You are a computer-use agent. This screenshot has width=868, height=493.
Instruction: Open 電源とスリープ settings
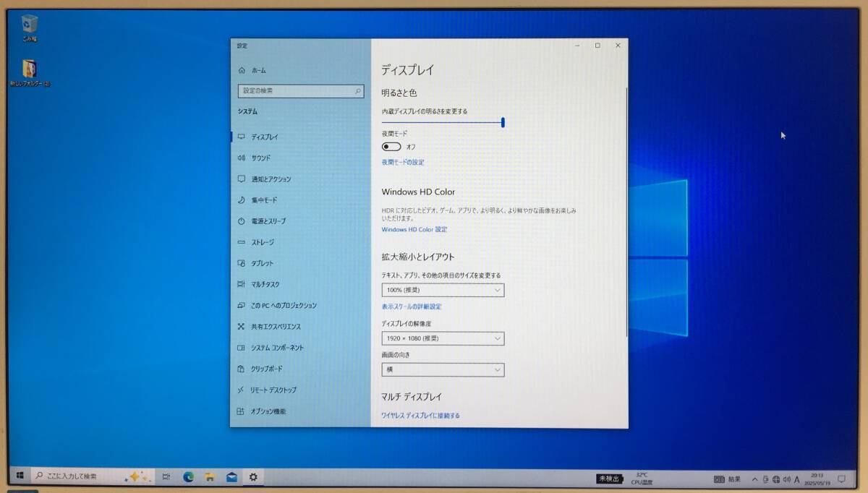[x=300, y=220]
